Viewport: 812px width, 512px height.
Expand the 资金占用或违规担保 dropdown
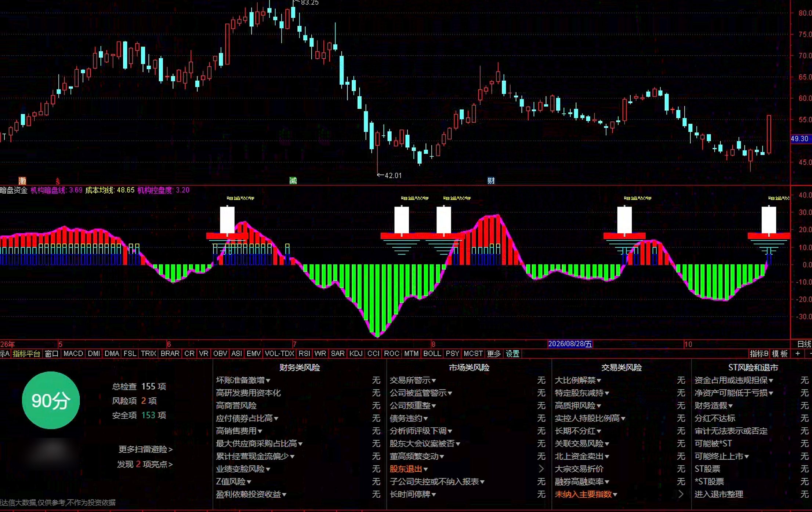[734, 380]
